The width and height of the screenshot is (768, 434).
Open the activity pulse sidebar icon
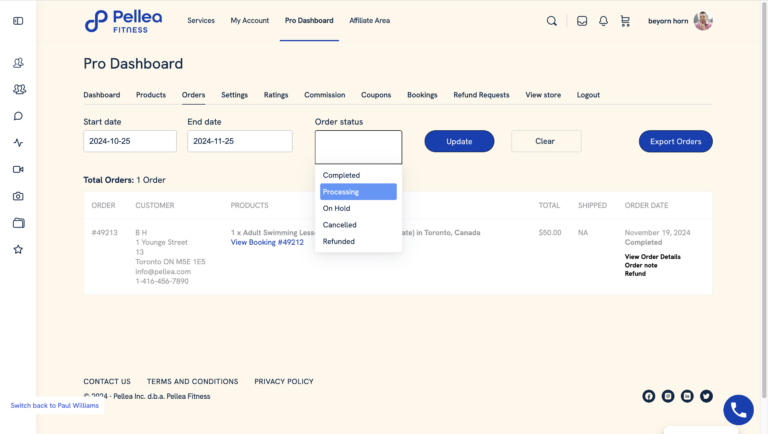pos(18,143)
